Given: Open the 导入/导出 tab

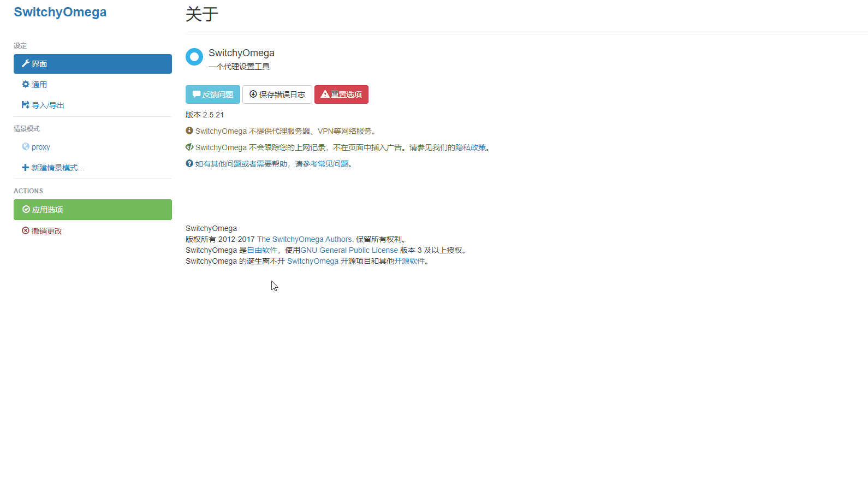Looking at the screenshot, I should 93,105.
